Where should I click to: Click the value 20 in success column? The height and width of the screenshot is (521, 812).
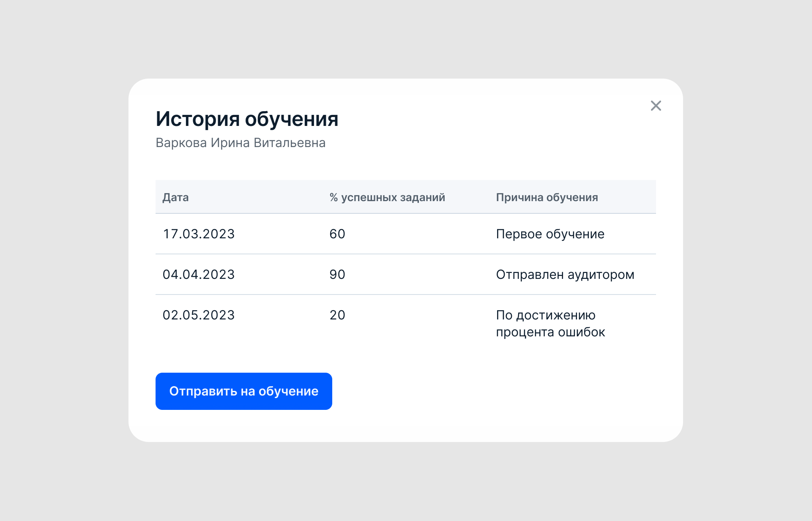[337, 315]
